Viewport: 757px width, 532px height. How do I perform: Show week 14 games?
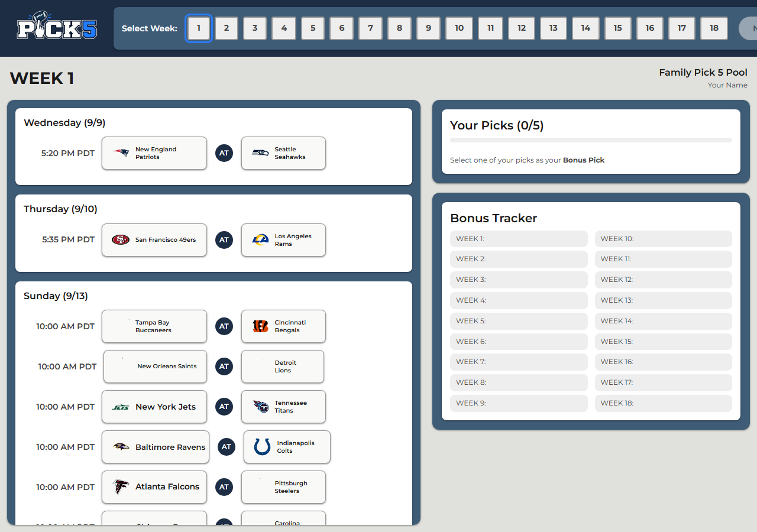click(585, 28)
